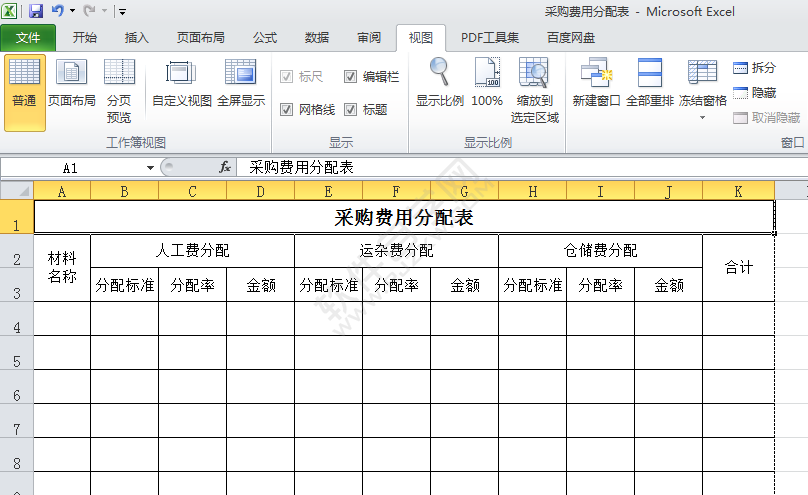Image resolution: width=808 pixels, height=495 pixels.
Task: Select row 8 header
Action: click(x=16, y=455)
